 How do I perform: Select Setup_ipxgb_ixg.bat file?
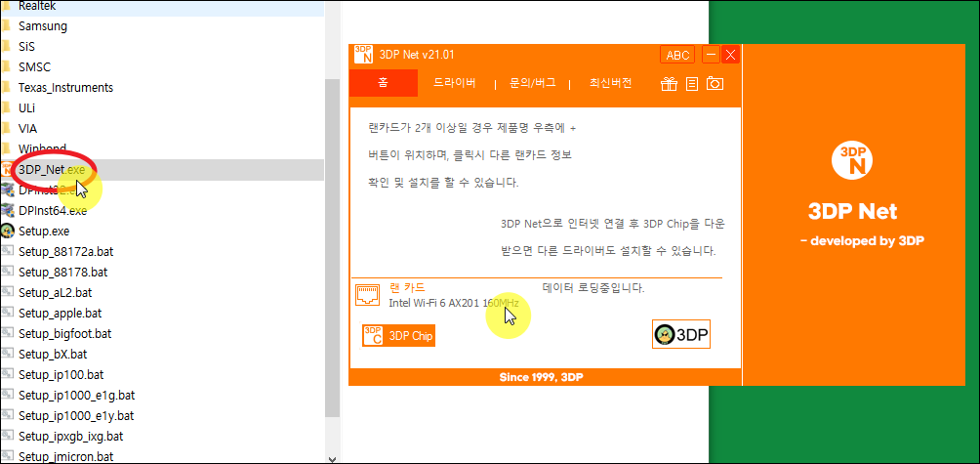pos(70,436)
